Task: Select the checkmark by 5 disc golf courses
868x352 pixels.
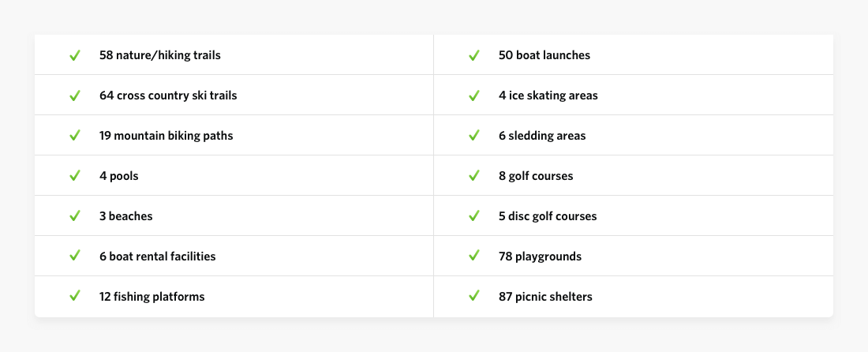Action: click(x=474, y=215)
